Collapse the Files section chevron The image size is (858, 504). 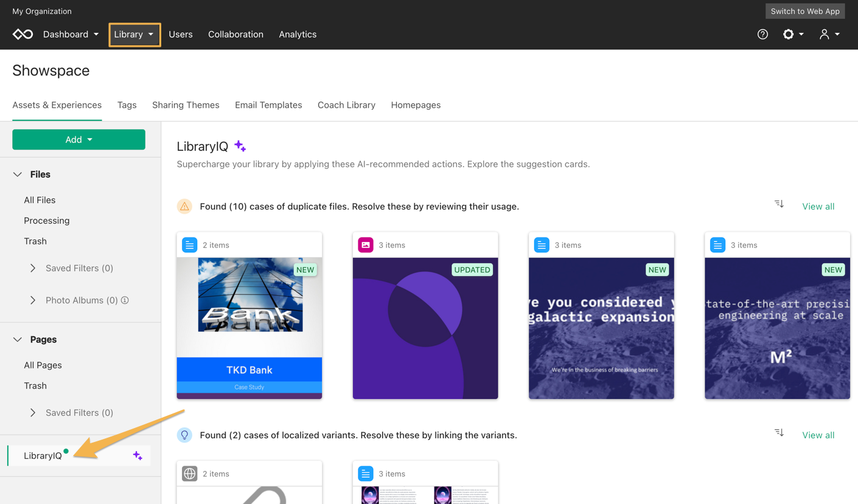click(18, 174)
